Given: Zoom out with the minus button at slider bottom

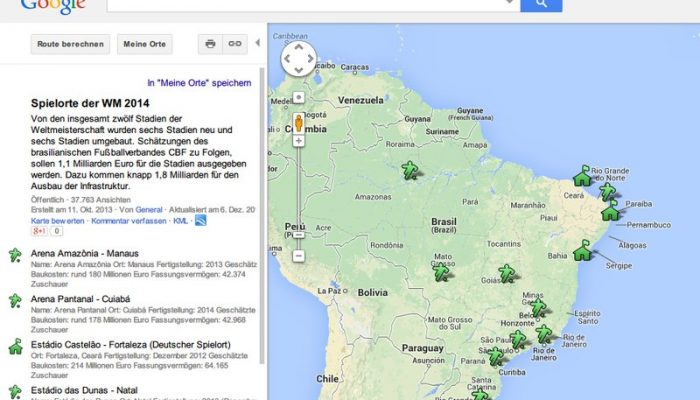Looking at the screenshot, I should pos(299,256).
